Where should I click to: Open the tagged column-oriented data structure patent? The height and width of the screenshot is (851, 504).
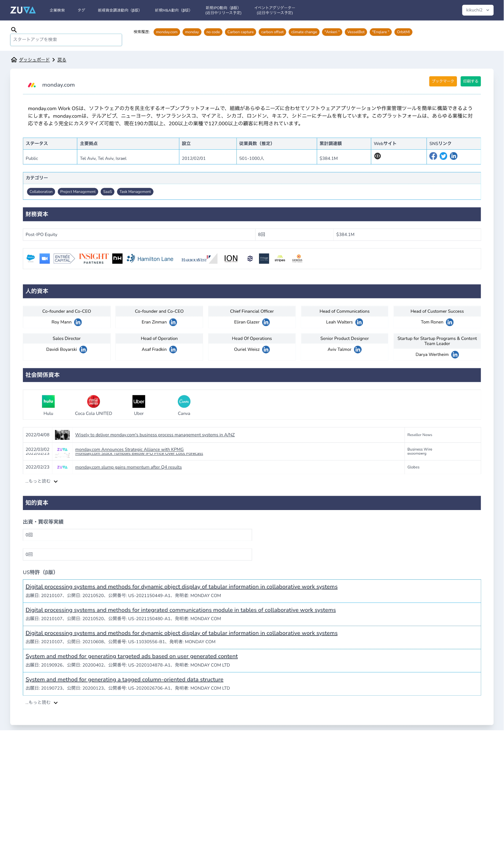(x=125, y=679)
